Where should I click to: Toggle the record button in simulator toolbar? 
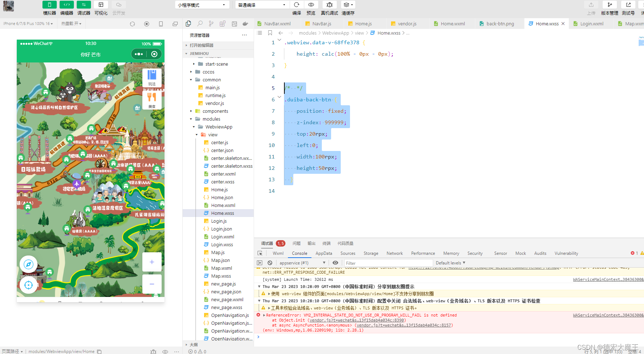(146, 24)
